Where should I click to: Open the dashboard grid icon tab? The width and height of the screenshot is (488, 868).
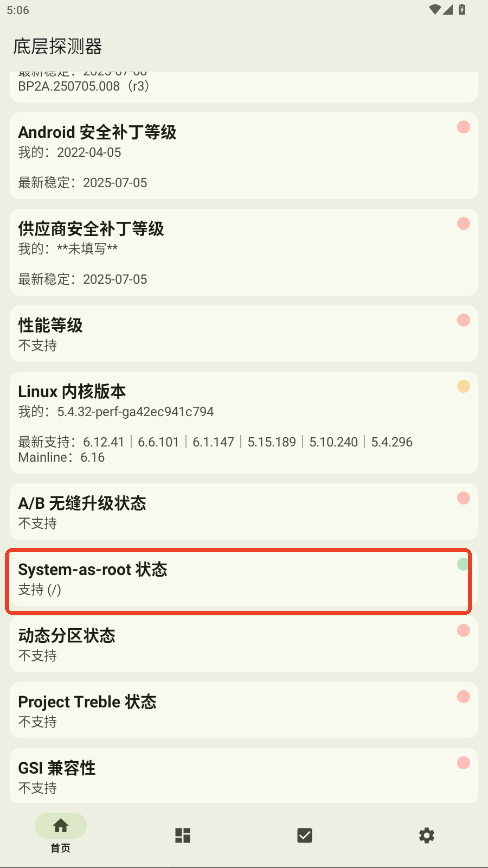(183, 835)
